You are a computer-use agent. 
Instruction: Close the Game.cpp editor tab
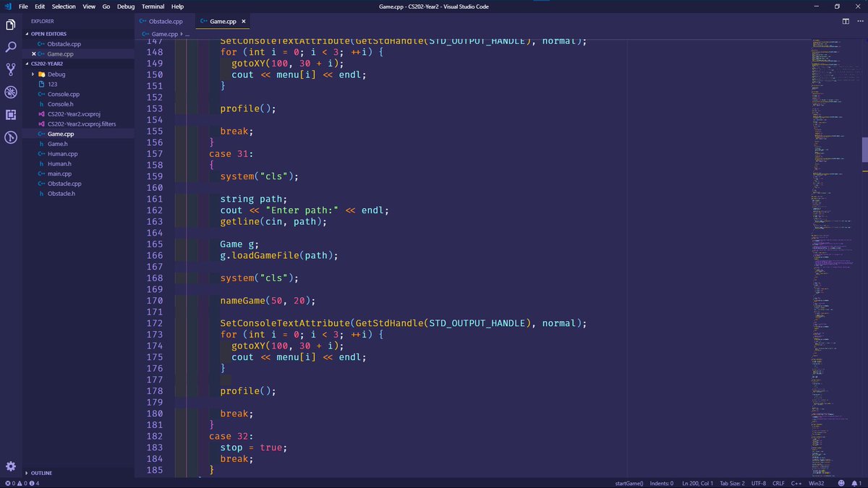[x=245, y=22]
